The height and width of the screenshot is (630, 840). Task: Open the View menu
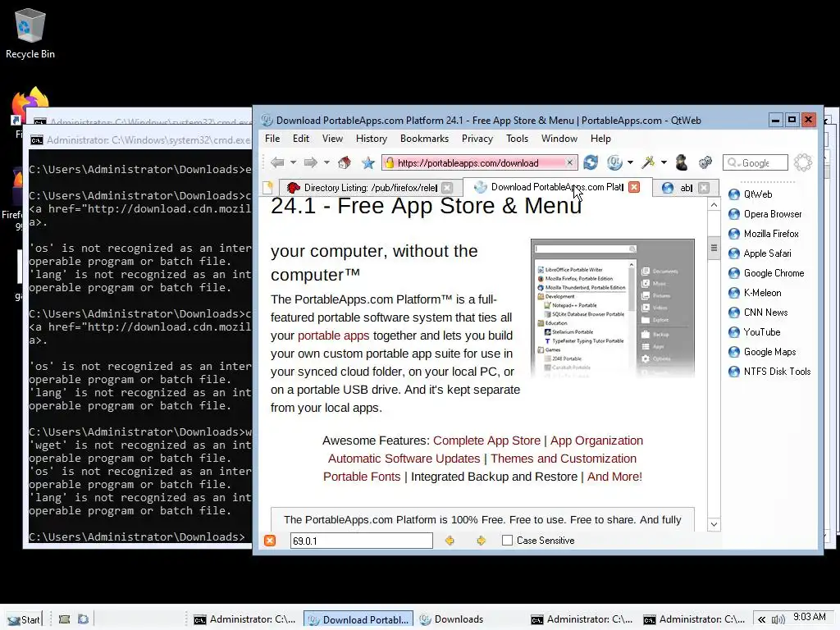tap(332, 139)
